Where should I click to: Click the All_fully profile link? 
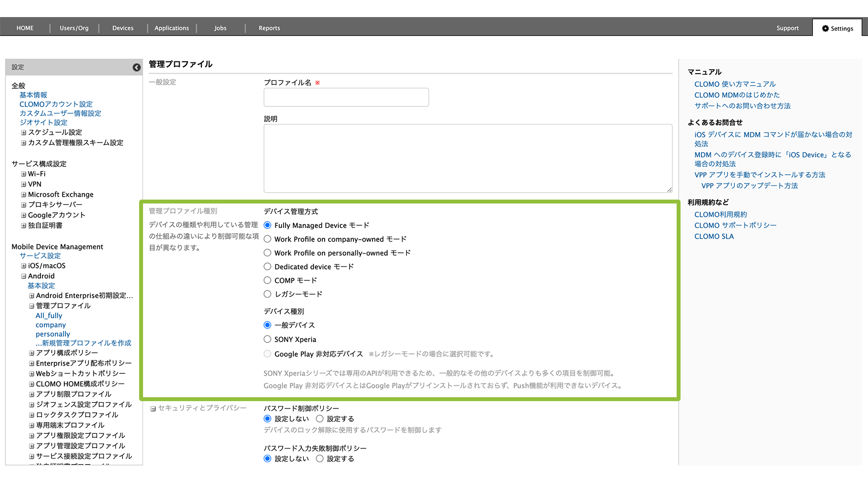pyautogui.click(x=49, y=316)
